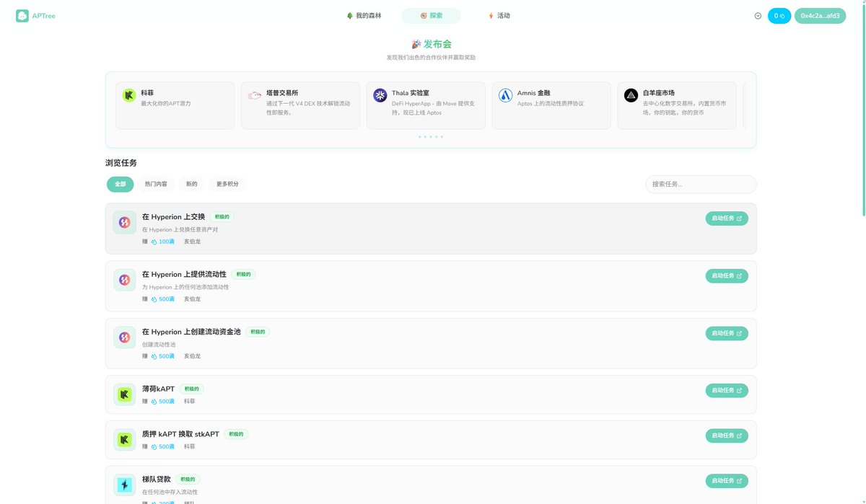
Task: Select the 探索 navigation tab
Action: (431, 16)
